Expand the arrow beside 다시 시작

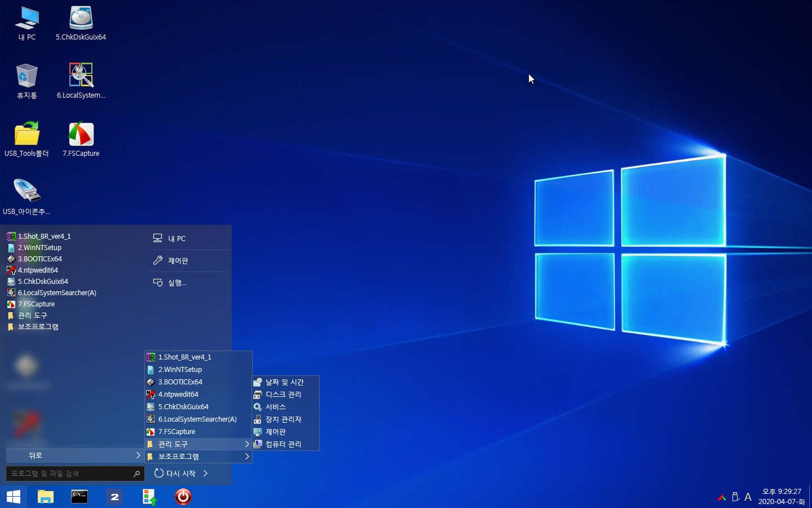(206, 474)
